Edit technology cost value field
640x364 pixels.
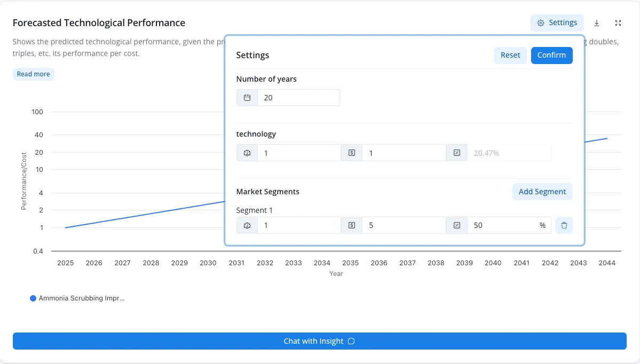click(404, 153)
